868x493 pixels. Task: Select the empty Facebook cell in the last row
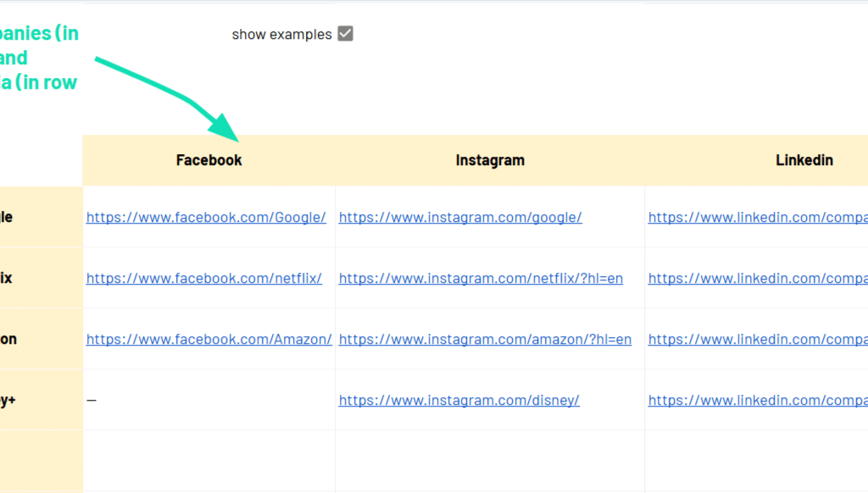(x=209, y=460)
